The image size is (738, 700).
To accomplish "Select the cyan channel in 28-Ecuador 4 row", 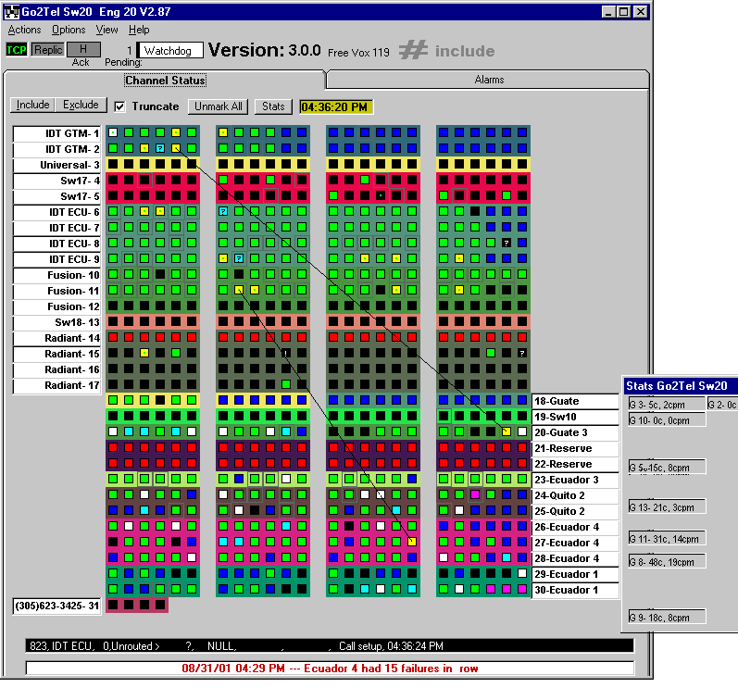I will pyautogui.click(x=507, y=557).
